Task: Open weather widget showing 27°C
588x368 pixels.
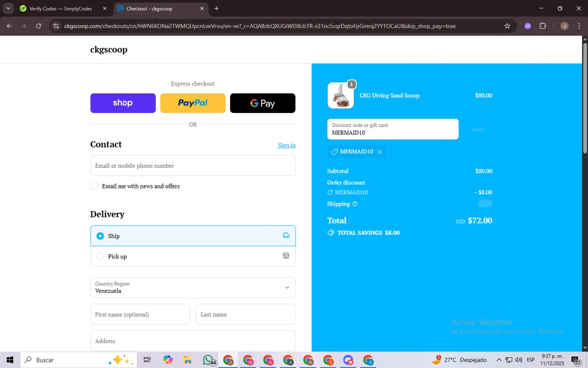Action: (459, 360)
